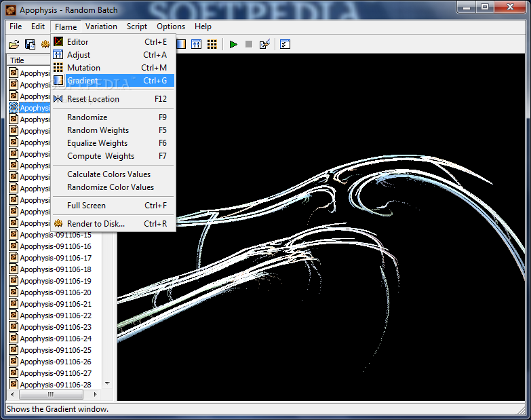Select Apophysis-091106-27 in the list

(56, 373)
